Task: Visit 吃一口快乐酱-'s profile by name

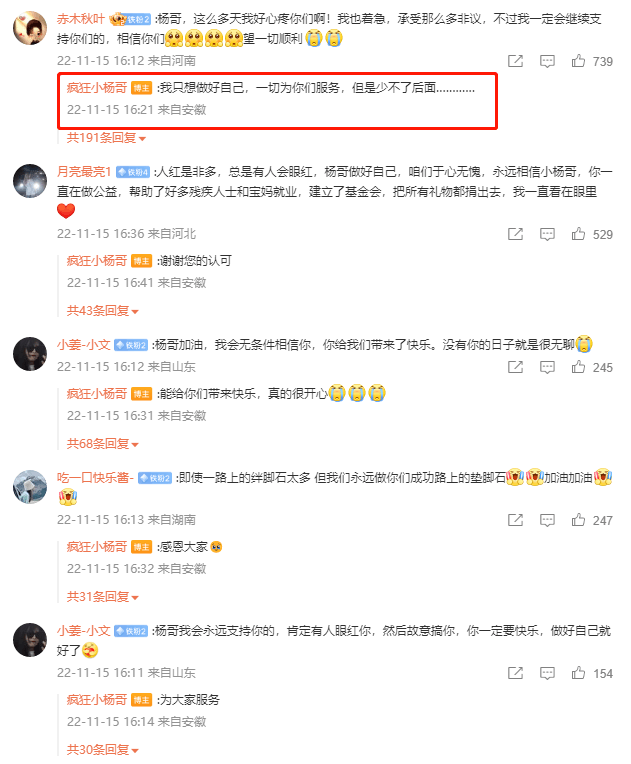Action: [x=95, y=478]
